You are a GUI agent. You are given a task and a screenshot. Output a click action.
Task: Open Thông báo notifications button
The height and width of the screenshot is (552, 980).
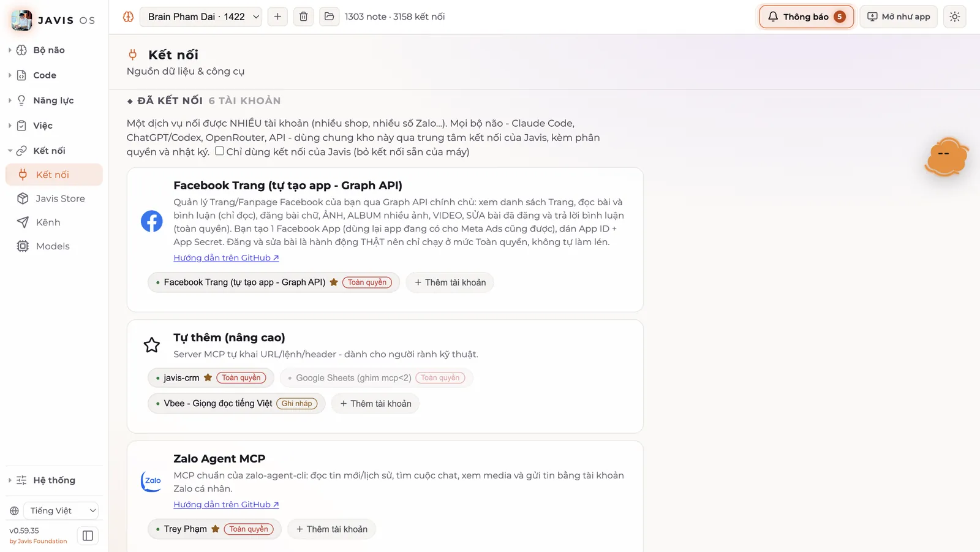806,17
